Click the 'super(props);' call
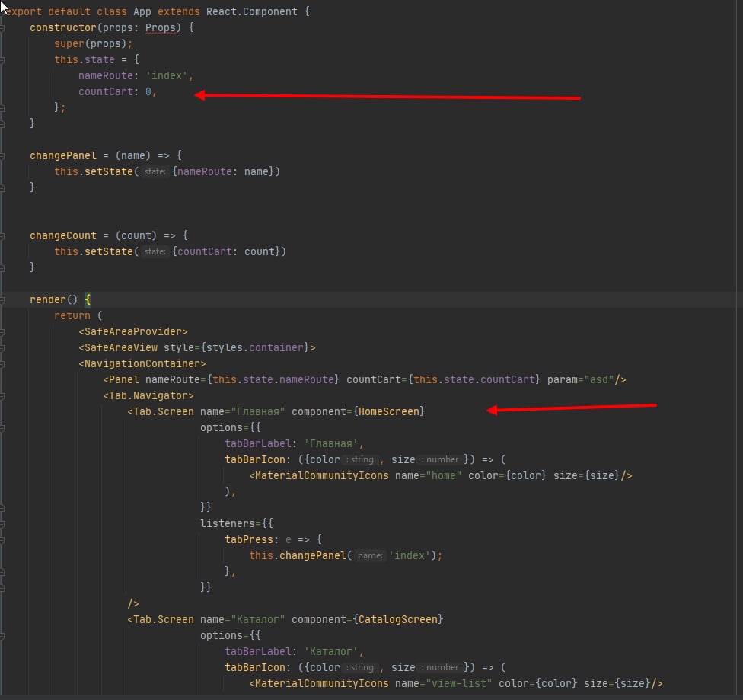 (94, 43)
